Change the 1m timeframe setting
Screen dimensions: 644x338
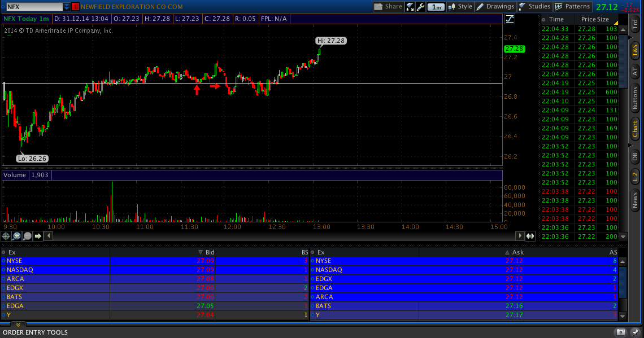point(436,7)
